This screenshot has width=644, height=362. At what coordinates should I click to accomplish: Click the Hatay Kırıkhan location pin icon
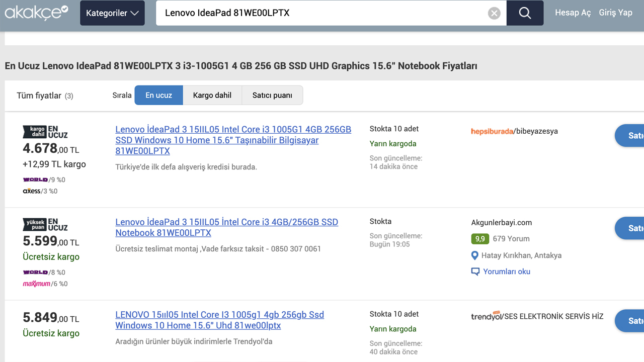[474, 255]
